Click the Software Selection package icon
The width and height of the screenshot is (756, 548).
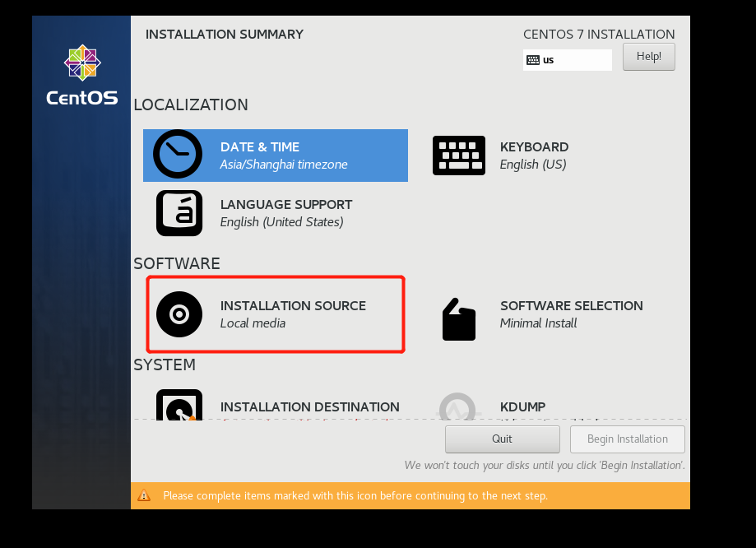(458, 319)
